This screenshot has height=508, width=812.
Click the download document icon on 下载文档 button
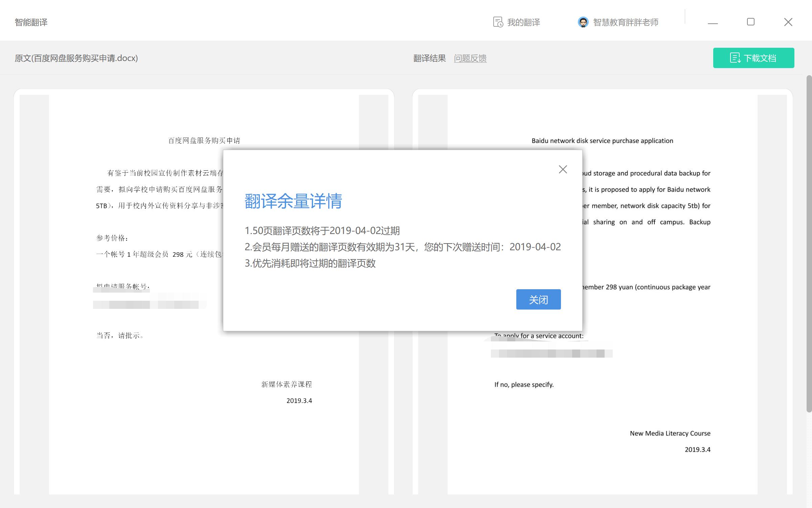tap(735, 58)
